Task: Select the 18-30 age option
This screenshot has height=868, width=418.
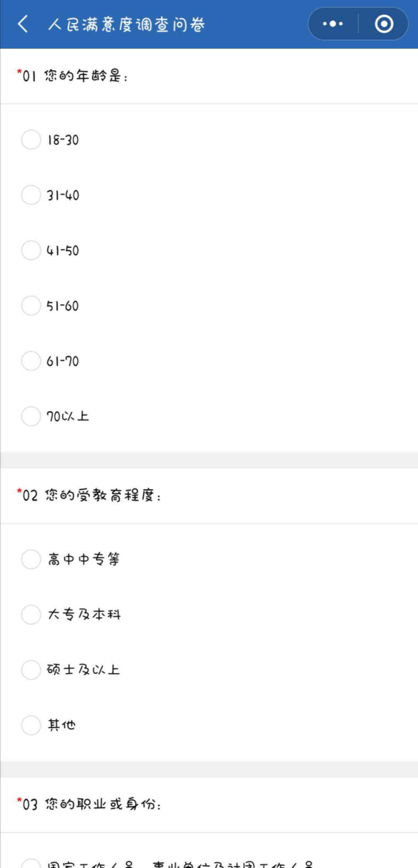Action: coord(31,140)
